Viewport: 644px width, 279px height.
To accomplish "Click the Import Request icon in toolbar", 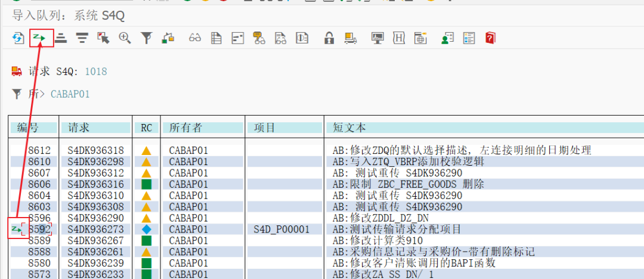I will pyautogui.click(x=39, y=38).
